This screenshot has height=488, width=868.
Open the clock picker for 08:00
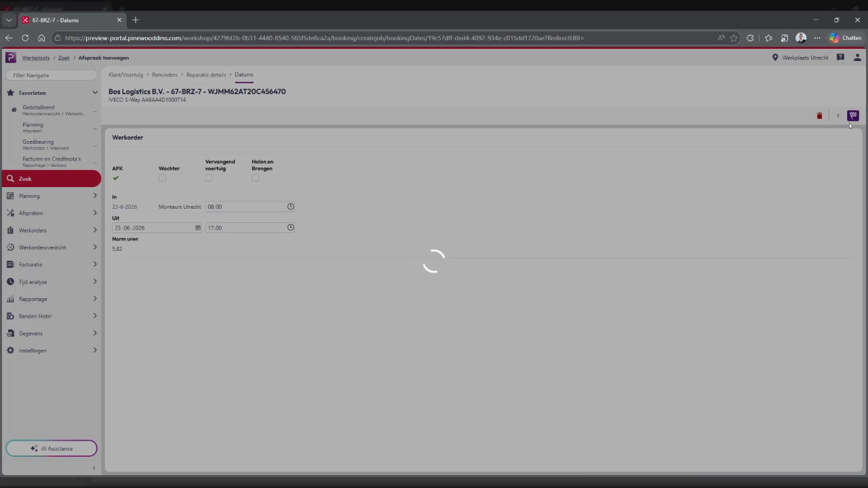point(290,207)
